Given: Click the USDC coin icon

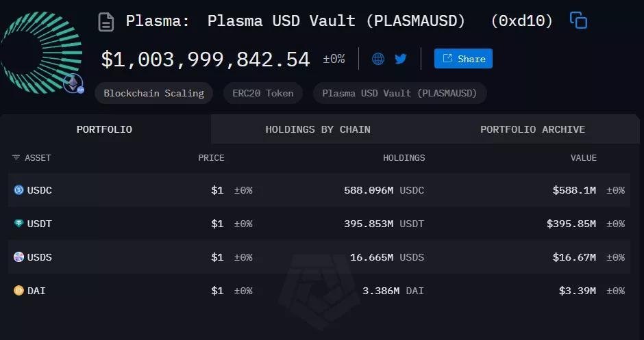Looking at the screenshot, I should [x=18, y=190].
